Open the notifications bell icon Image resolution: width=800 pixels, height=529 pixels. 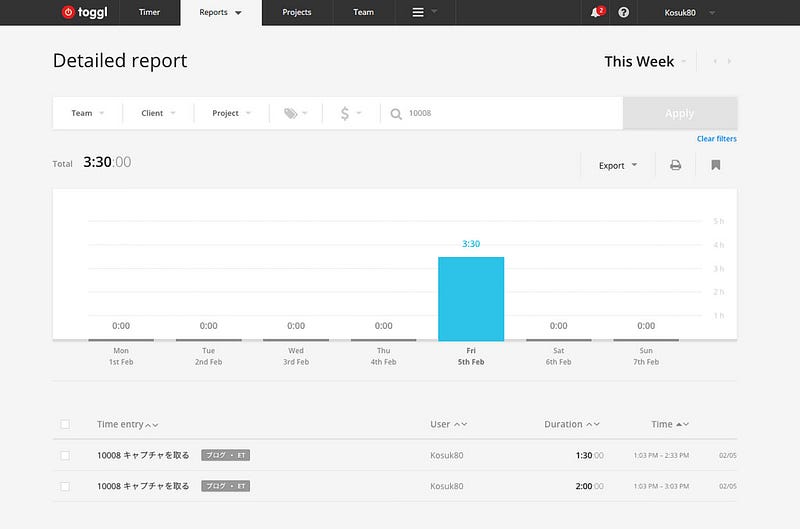[x=596, y=12]
